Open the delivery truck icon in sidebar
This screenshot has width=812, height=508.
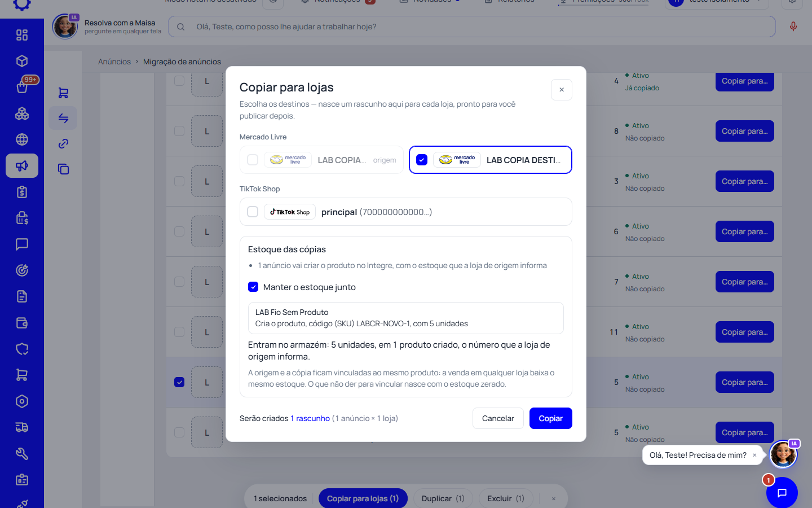click(x=22, y=427)
